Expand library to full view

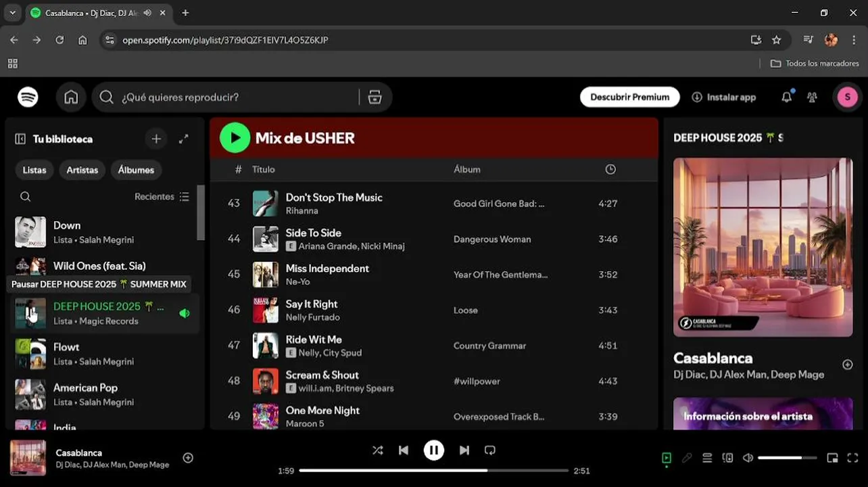[183, 139]
